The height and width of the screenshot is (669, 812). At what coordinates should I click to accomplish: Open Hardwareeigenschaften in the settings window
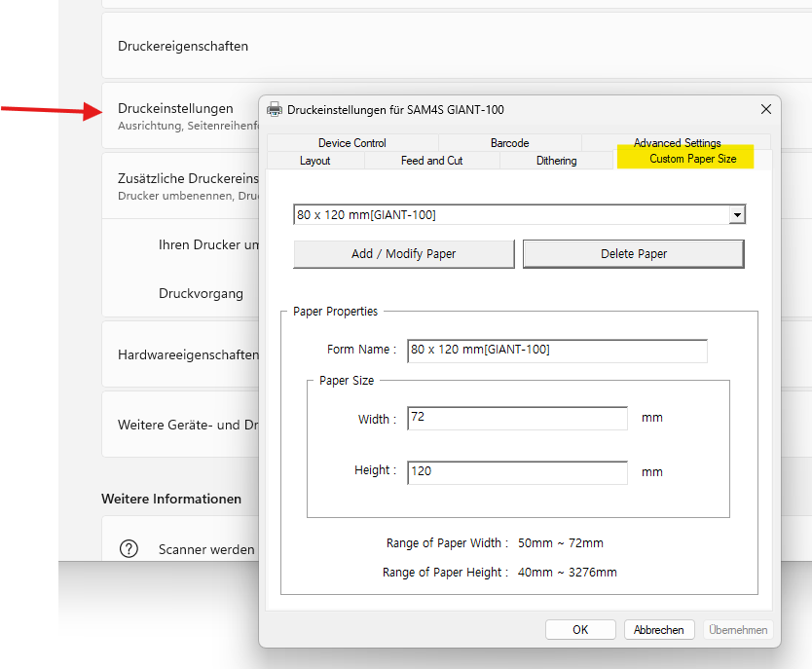point(181,354)
